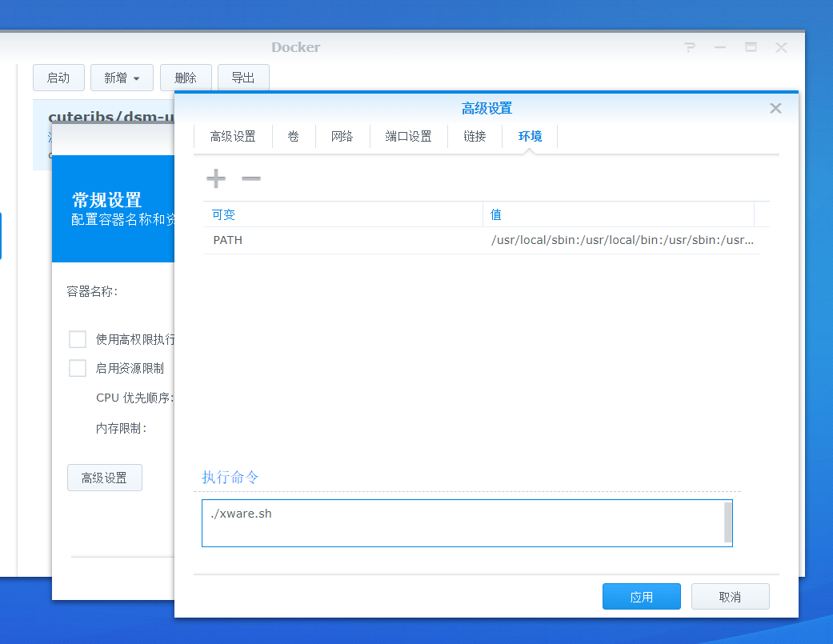Screen dimensions: 833x644
Task: Minimize the Docker window
Action: click(720, 47)
